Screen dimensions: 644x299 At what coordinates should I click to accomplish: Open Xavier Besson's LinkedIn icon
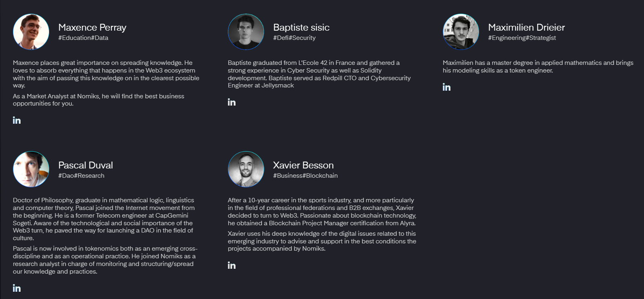[x=231, y=266]
